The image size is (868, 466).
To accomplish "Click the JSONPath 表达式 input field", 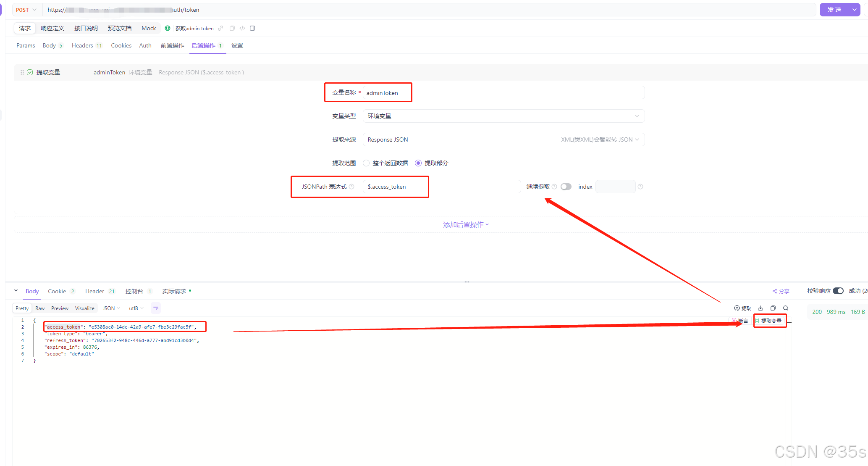I will tap(441, 187).
